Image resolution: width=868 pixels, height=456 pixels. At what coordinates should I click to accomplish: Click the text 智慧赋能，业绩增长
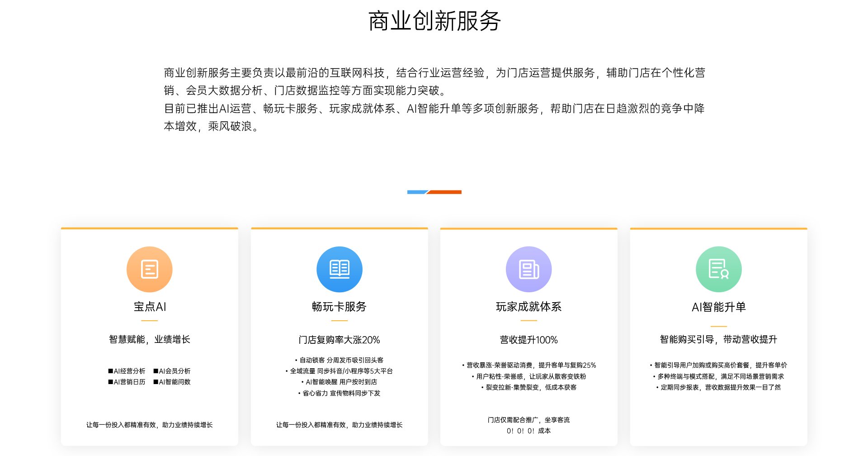(150, 339)
